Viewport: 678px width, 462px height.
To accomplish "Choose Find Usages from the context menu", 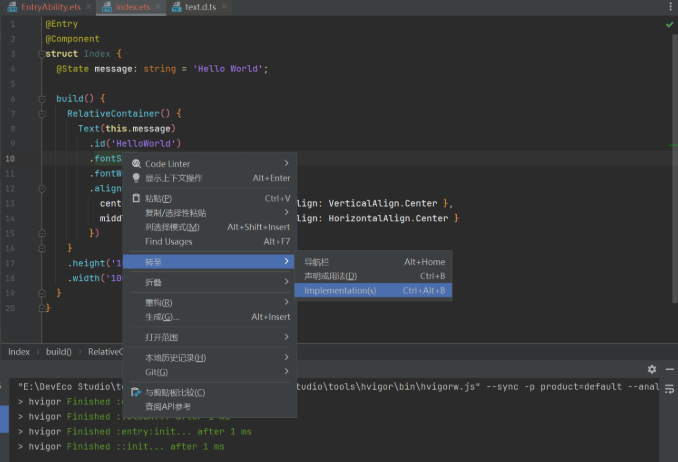I will tap(210, 241).
